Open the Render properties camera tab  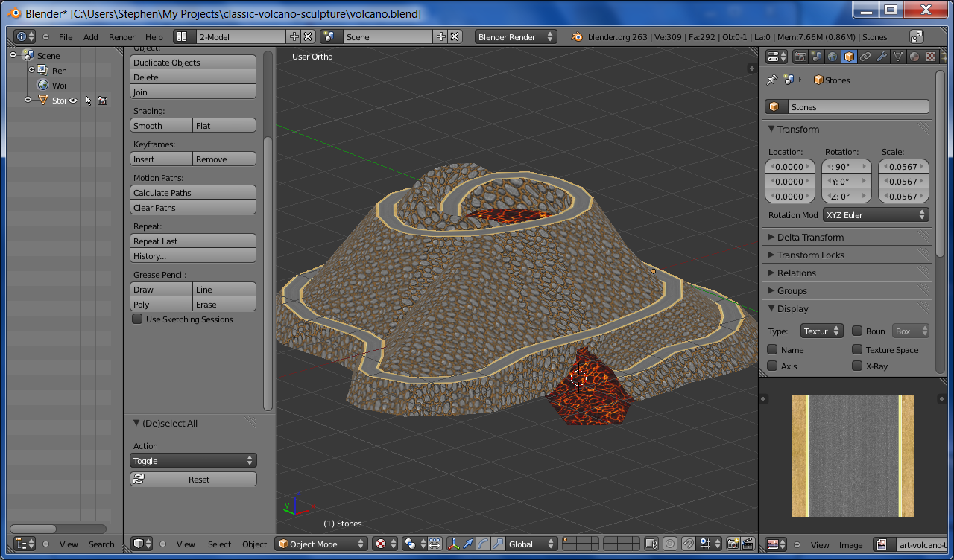pyautogui.click(x=800, y=57)
